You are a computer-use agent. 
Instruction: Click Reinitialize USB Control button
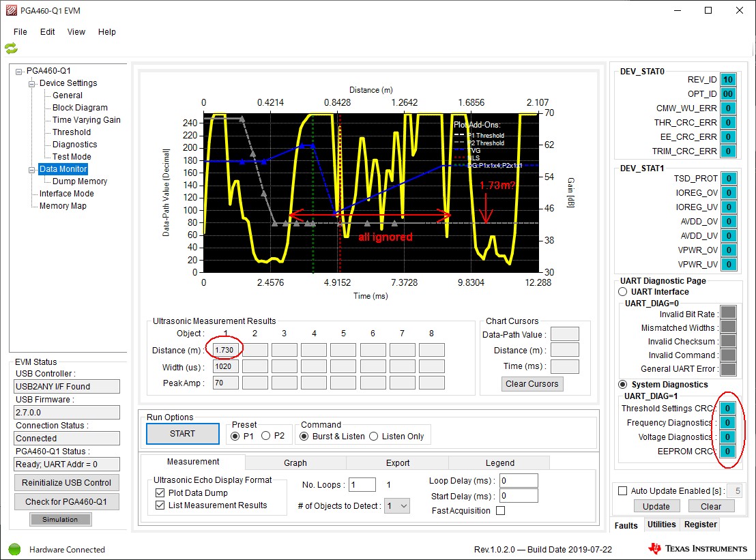point(67,483)
